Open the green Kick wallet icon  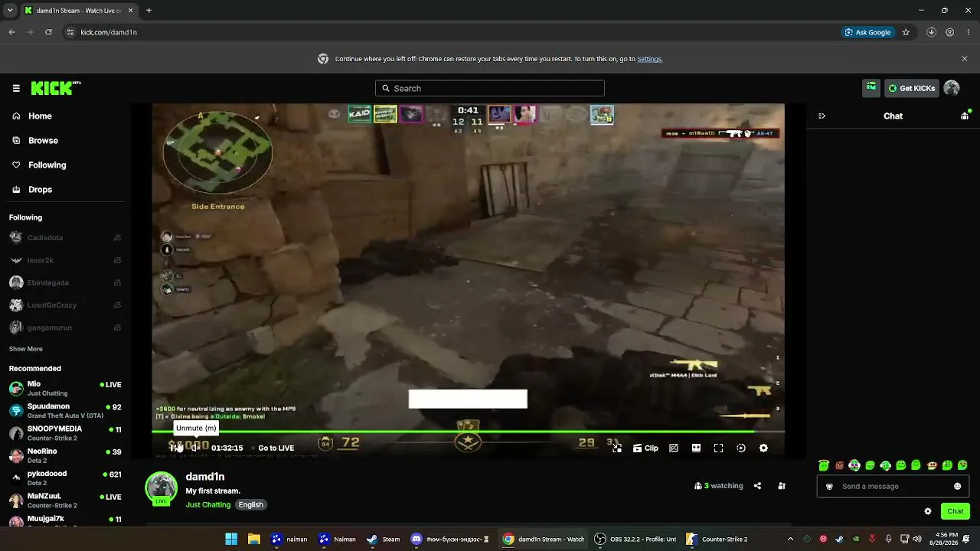(871, 88)
